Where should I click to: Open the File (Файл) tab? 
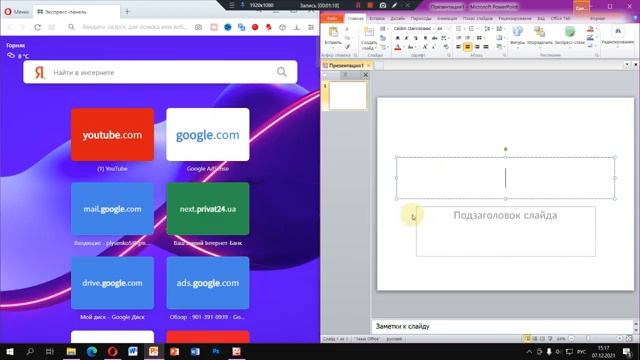(332, 18)
